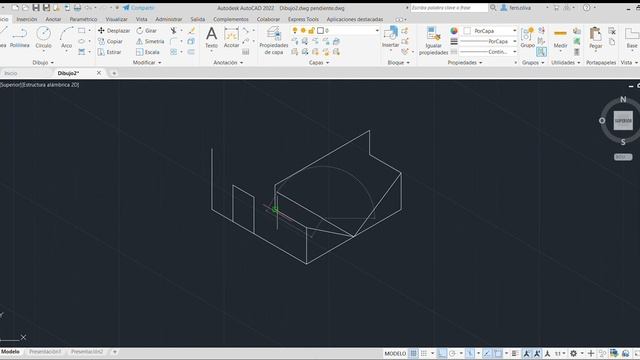The height and width of the screenshot is (360, 640).
Task: Toggle 2D object snap in status bar
Action: (x=498, y=353)
